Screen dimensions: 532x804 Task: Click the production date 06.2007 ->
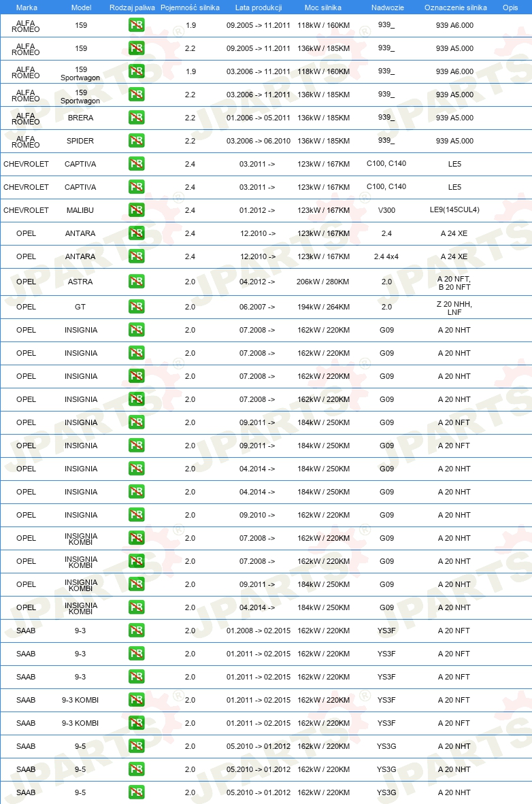tap(257, 307)
